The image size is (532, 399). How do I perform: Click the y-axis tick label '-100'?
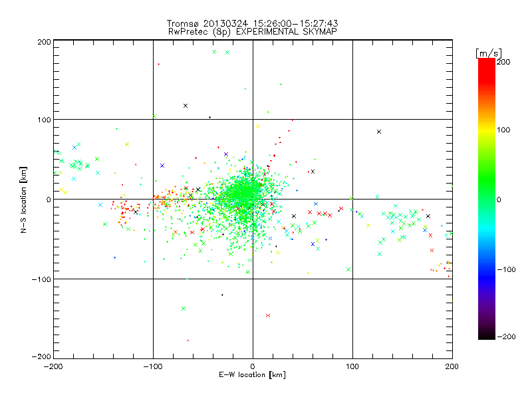pos(41,279)
